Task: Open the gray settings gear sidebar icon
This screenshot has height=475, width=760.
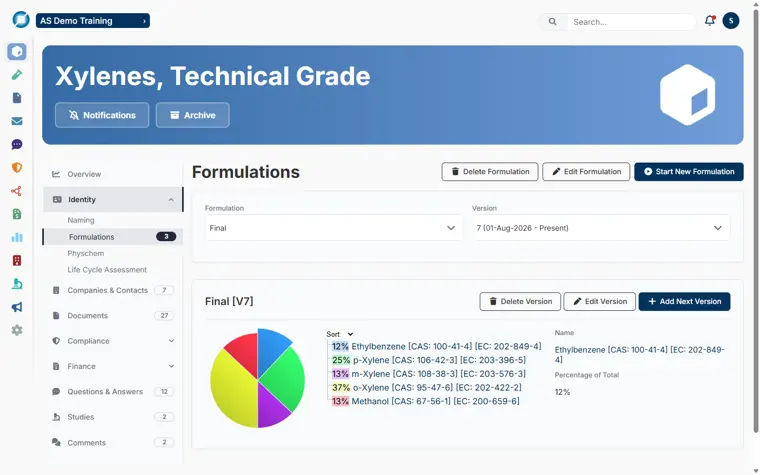Action: (x=17, y=330)
